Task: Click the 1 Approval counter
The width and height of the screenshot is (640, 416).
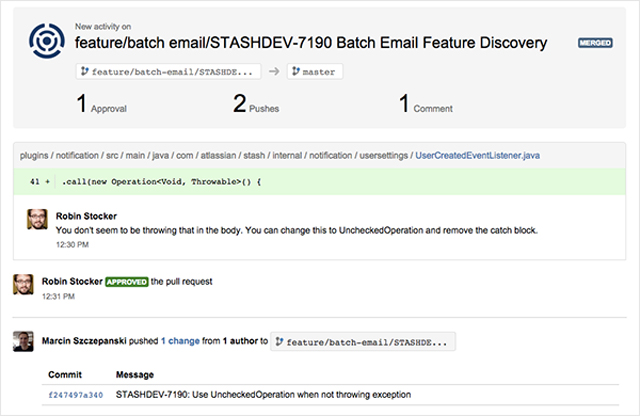Action: click(x=102, y=103)
